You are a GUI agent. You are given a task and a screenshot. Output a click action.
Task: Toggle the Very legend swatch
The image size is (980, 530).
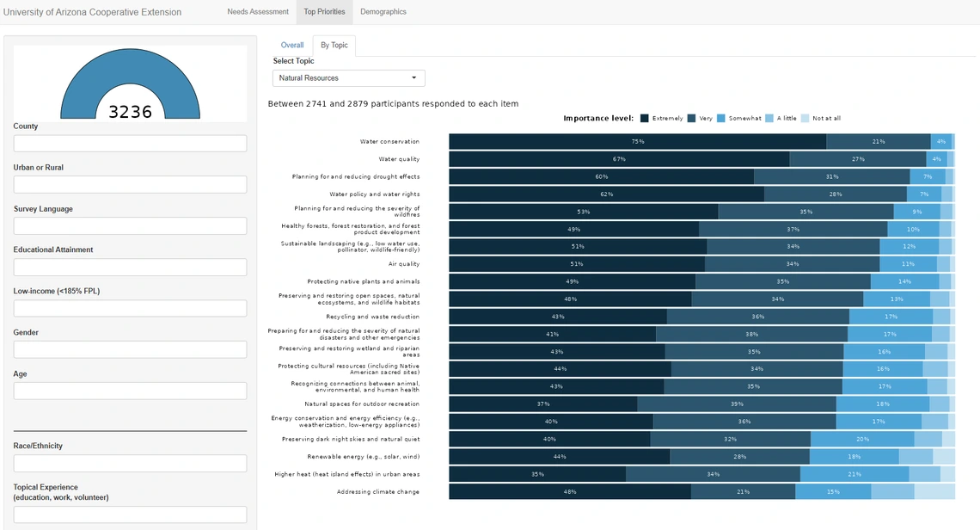click(692, 118)
